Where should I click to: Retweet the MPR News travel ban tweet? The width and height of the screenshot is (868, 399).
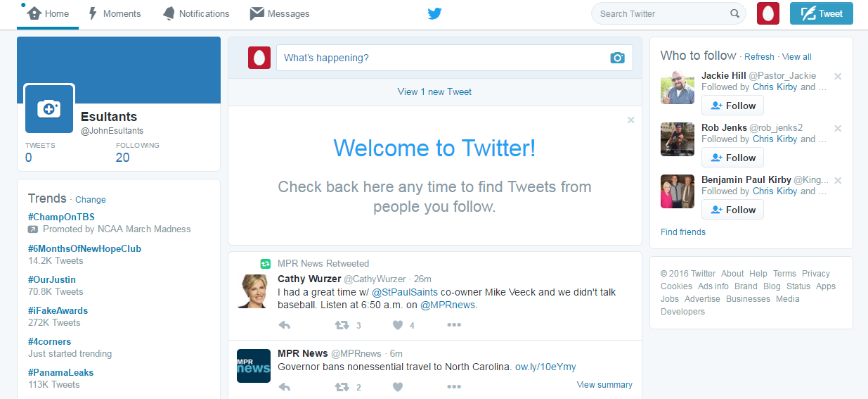[x=342, y=387]
